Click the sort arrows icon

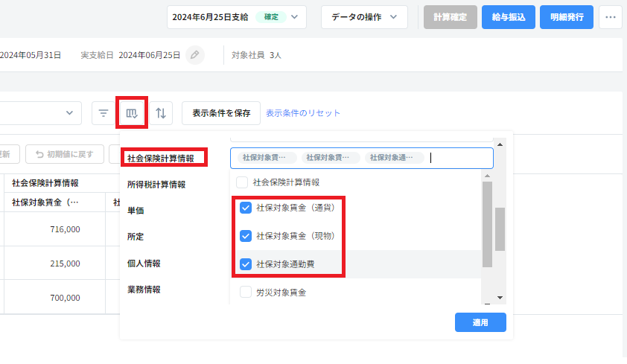tap(161, 113)
